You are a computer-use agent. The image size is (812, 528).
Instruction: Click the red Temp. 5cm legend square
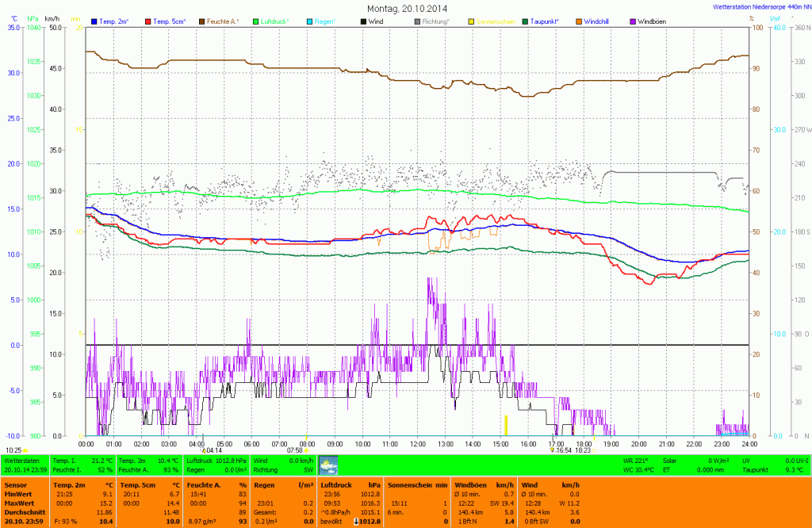click(x=148, y=21)
